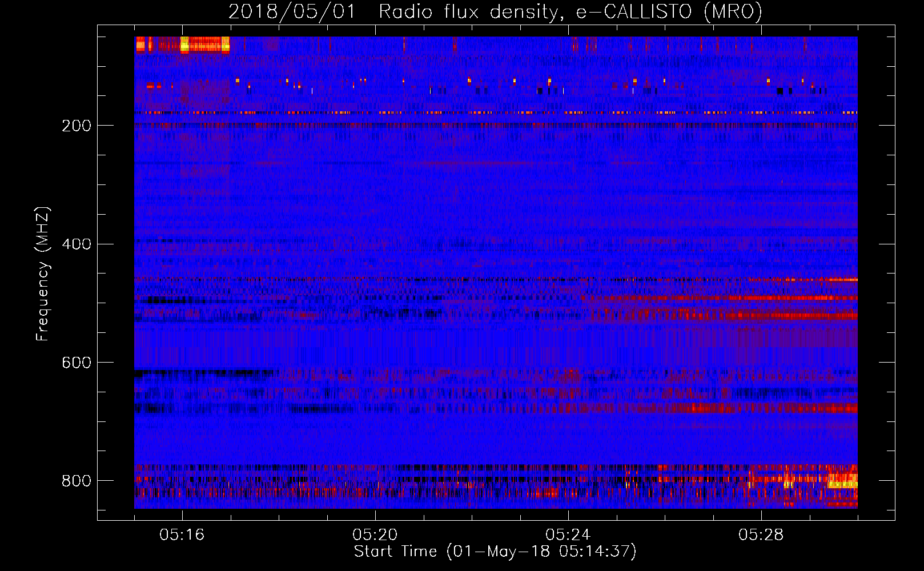Click the 800 frequency tick label
Viewport: 924px width, 571px height.
77,481
